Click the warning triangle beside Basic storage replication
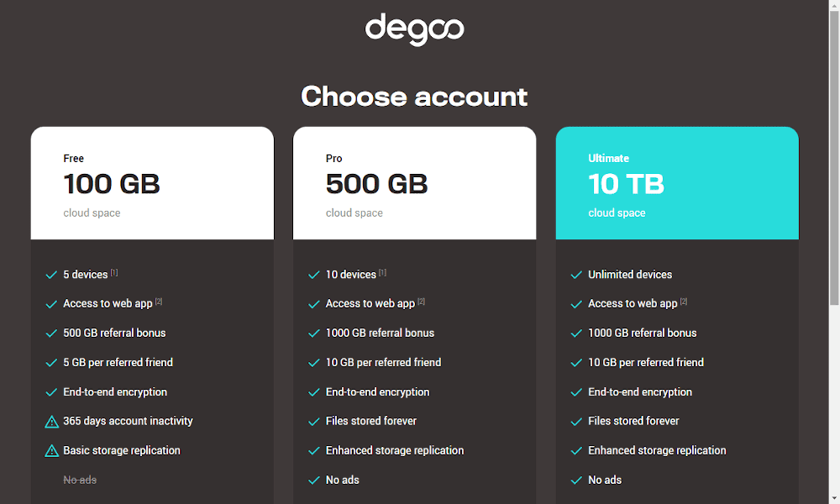This screenshot has height=504, width=840. click(x=51, y=451)
